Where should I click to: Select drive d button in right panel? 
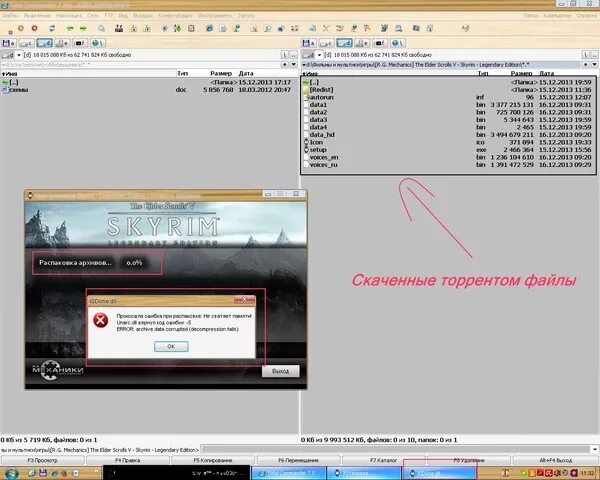[344, 43]
